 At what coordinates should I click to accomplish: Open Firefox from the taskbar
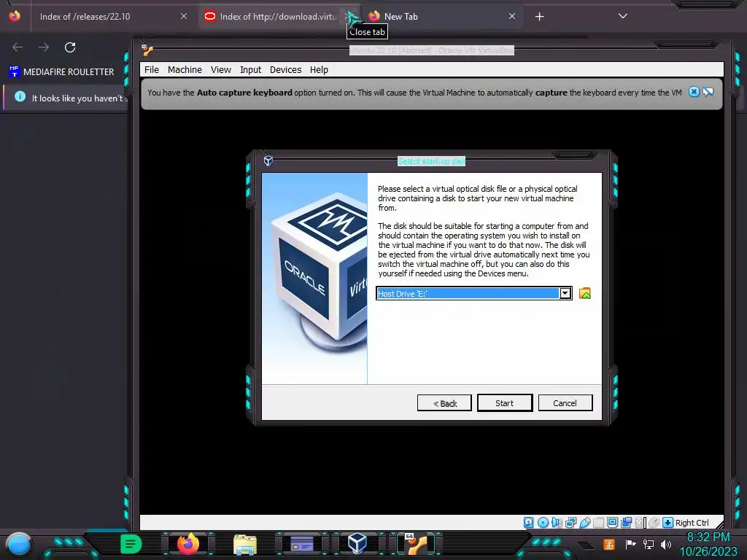point(188,544)
